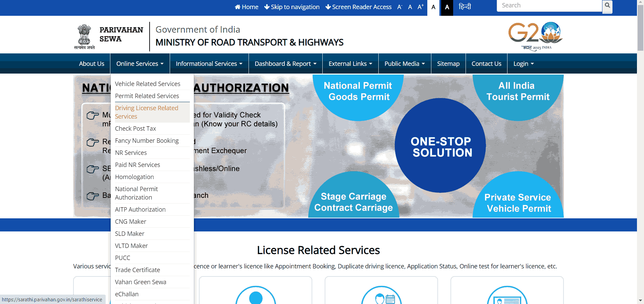
Task: Expand the Dashboard & Report dropdown
Action: 285,64
